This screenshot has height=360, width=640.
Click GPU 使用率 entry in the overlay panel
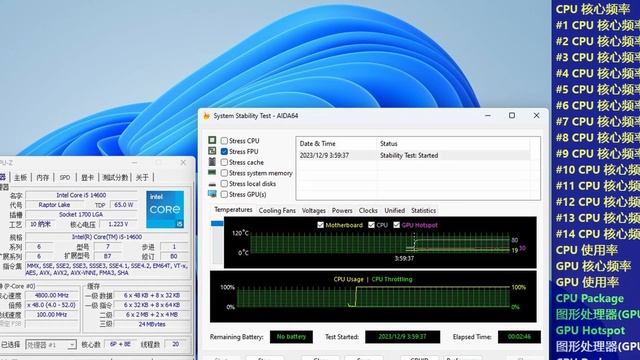(587, 282)
